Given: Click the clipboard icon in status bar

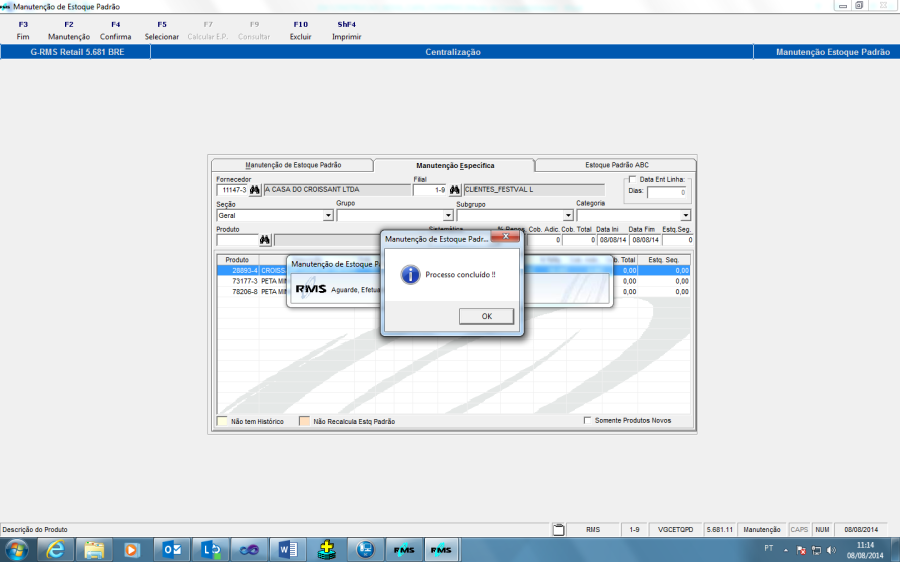Looking at the screenshot, I should 558,529.
